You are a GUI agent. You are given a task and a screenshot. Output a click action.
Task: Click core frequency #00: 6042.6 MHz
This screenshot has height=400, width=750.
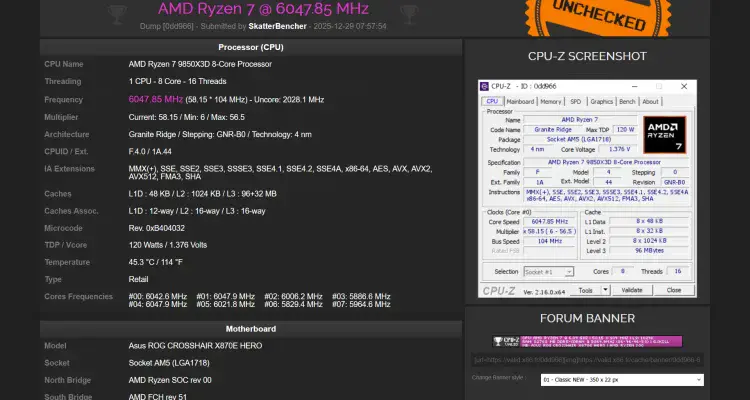coord(158,297)
